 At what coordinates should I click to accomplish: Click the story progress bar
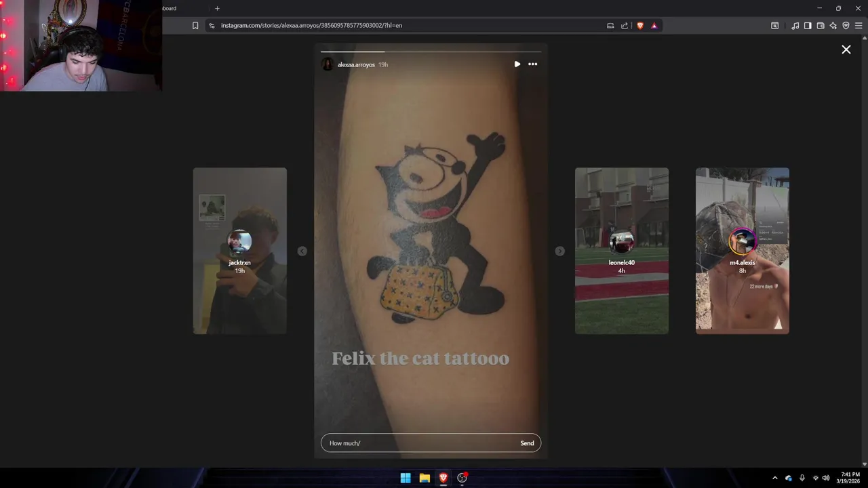[x=431, y=51]
